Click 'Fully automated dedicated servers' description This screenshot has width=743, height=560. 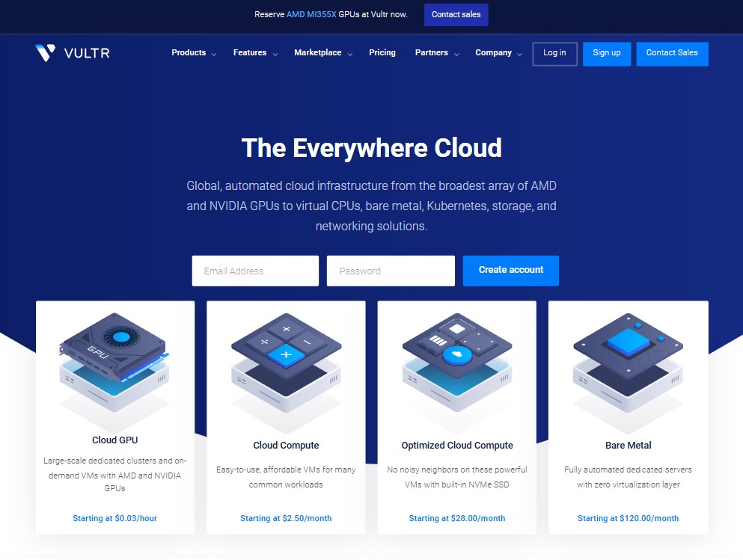(x=628, y=477)
